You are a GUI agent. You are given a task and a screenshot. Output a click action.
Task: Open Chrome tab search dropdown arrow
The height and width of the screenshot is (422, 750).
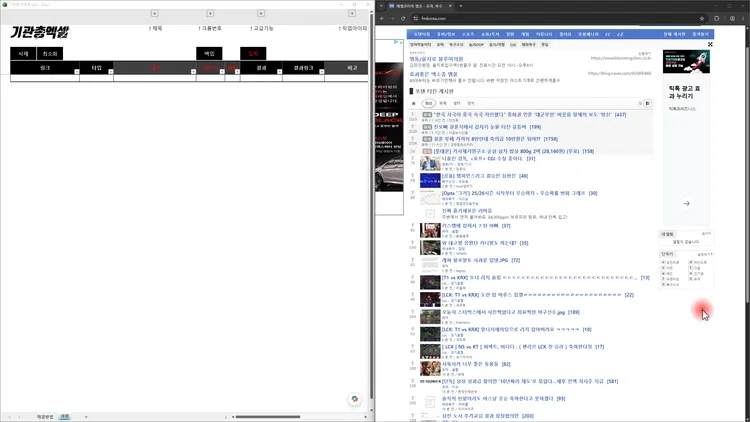(381, 6)
